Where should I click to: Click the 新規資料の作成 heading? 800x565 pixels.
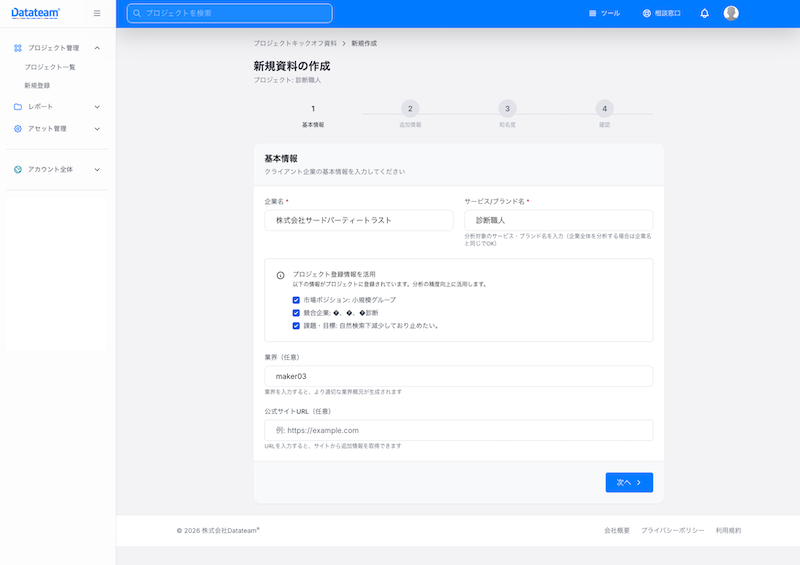click(x=292, y=66)
